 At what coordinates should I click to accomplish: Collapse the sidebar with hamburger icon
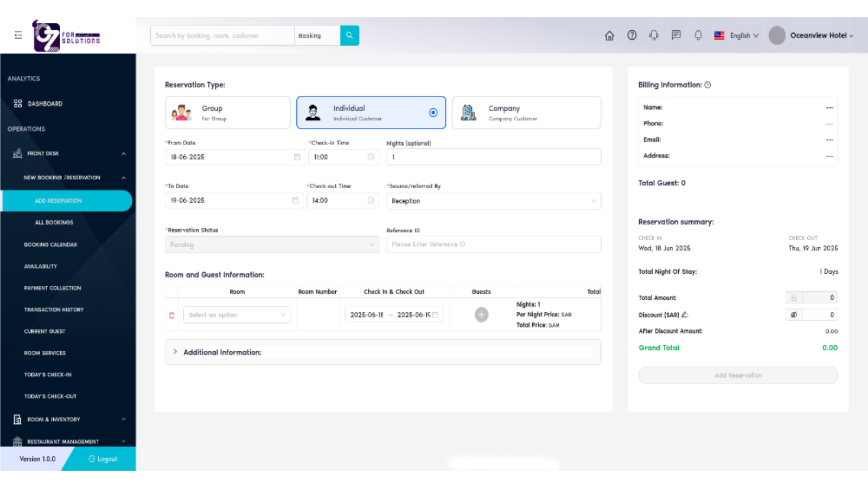click(x=18, y=35)
